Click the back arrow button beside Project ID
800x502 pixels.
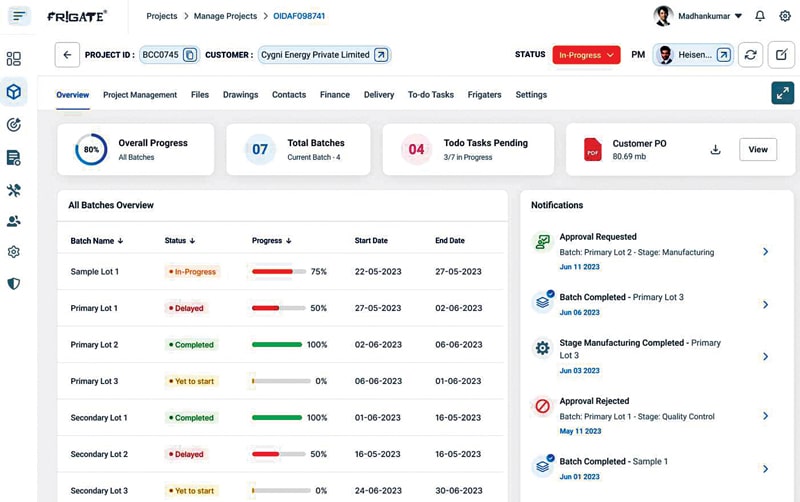pos(68,55)
